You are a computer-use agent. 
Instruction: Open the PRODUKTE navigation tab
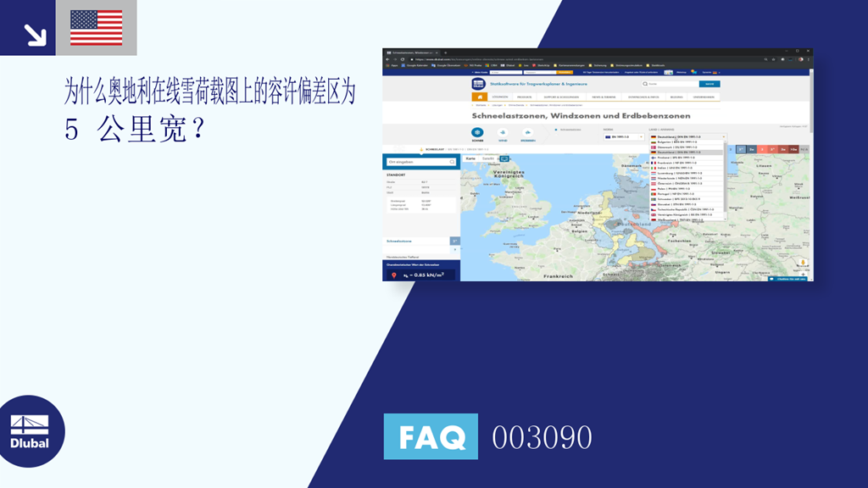tap(524, 96)
